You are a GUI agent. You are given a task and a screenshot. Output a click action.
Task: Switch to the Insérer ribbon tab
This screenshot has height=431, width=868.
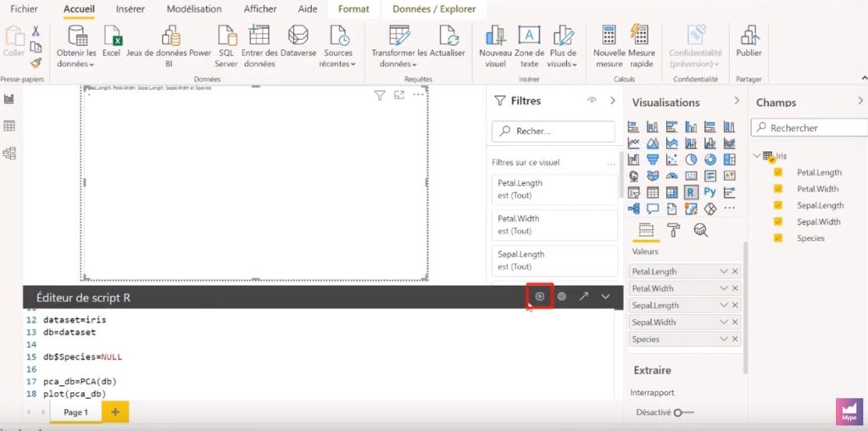pos(130,8)
